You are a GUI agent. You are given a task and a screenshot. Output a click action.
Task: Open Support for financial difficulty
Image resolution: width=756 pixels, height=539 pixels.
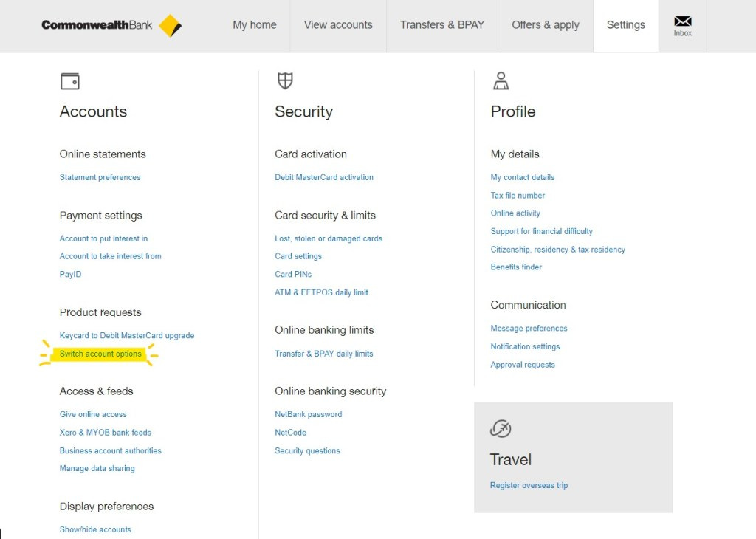pos(541,231)
